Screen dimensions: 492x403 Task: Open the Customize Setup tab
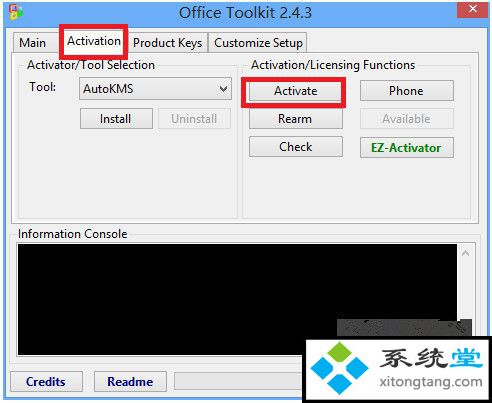click(258, 43)
